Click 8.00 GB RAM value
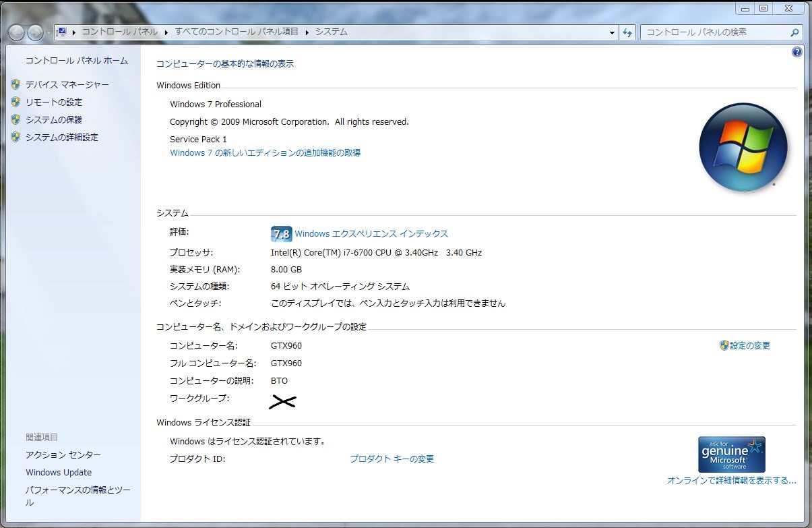 click(x=286, y=269)
